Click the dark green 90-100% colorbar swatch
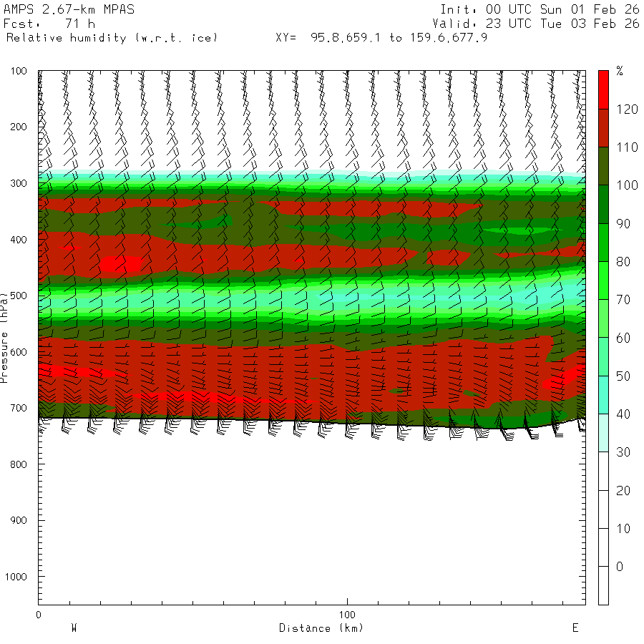 [x=603, y=205]
